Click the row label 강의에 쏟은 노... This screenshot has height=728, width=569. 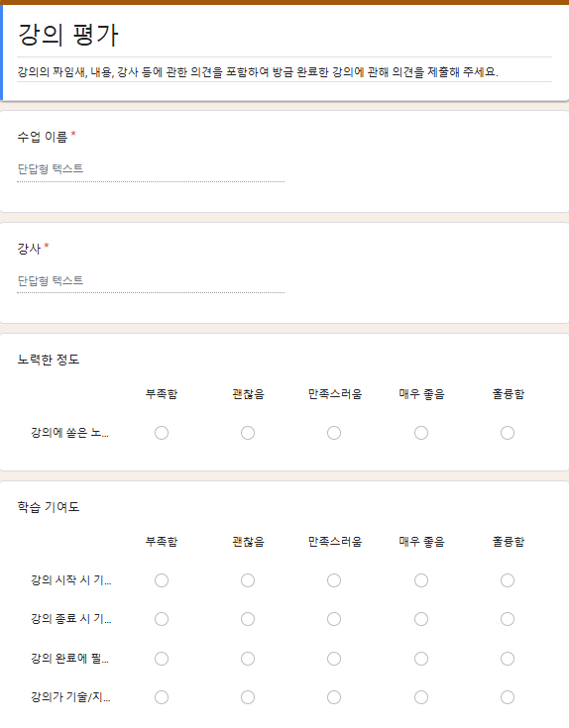(x=69, y=433)
